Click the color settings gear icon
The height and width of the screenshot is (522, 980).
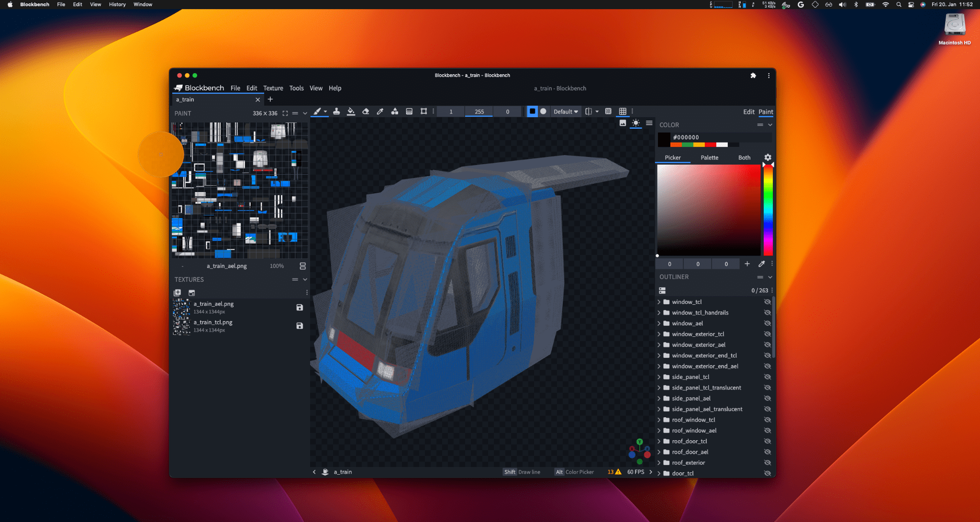pyautogui.click(x=768, y=157)
